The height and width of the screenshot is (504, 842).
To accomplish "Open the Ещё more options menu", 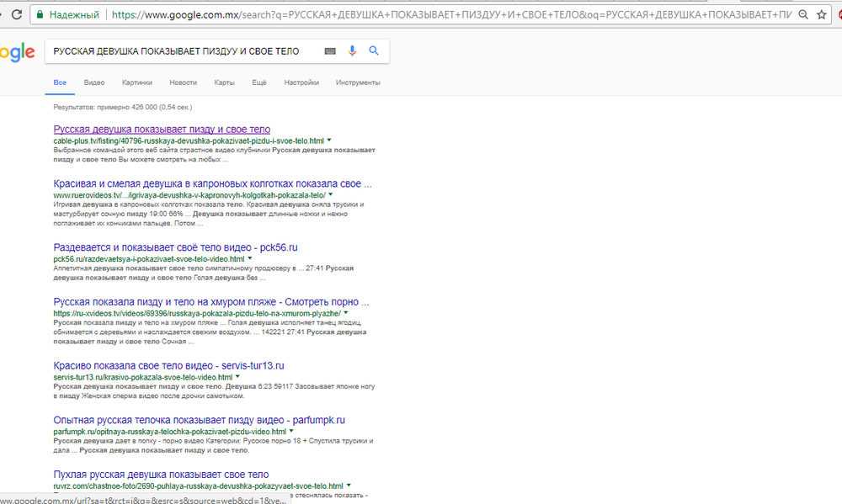I will tap(258, 82).
